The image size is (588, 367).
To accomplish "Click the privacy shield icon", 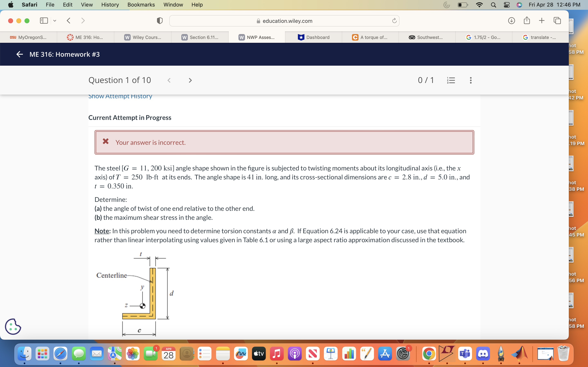I will click(160, 21).
